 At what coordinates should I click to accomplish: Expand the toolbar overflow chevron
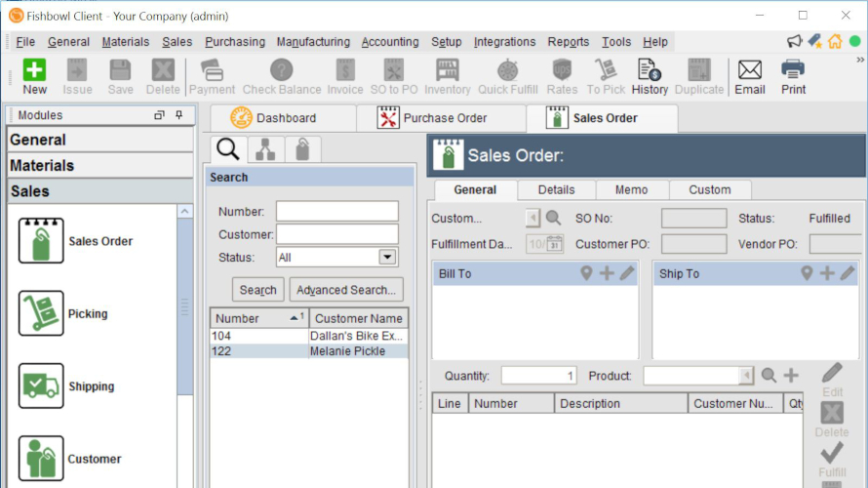(x=860, y=60)
